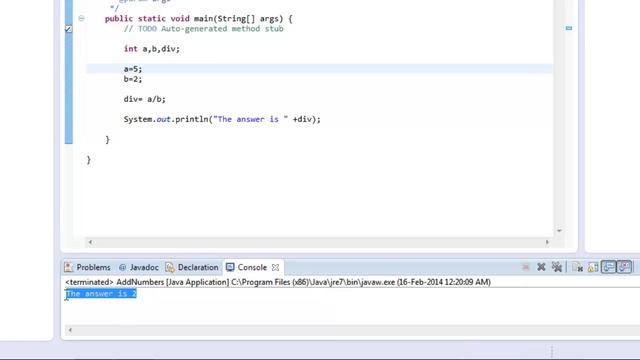Click the console horizontal scrollbar left arrow
Screen dimensions: 640x360
70,330
